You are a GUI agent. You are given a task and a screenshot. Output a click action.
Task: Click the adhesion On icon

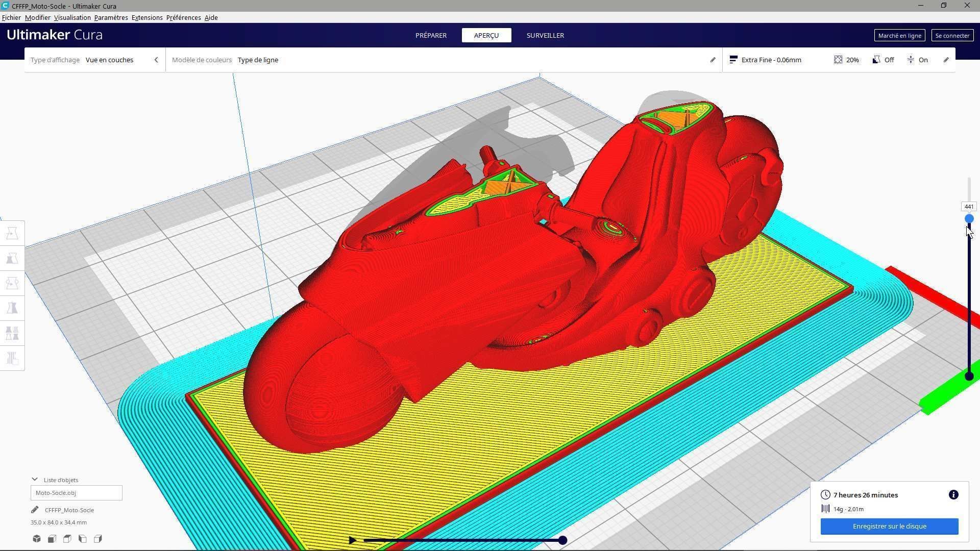(x=911, y=60)
